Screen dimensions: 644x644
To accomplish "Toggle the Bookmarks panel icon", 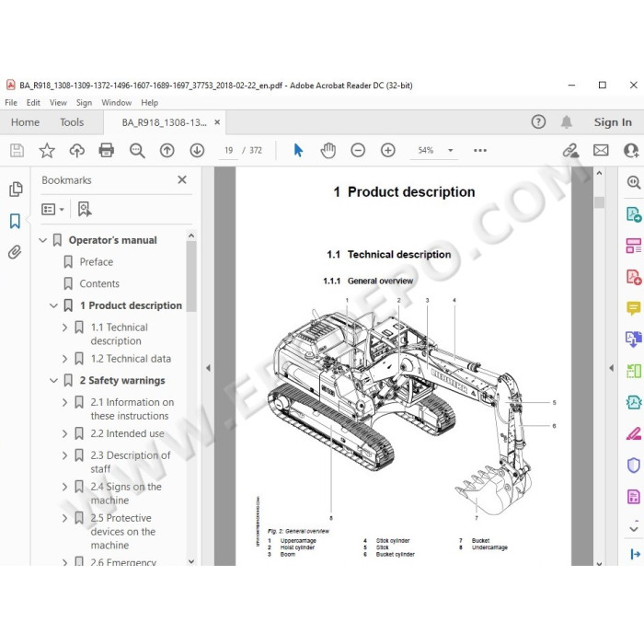I will tap(15, 221).
